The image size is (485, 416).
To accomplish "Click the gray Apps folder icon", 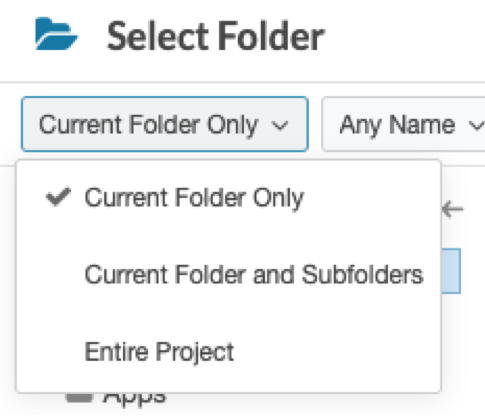I will tap(79, 398).
